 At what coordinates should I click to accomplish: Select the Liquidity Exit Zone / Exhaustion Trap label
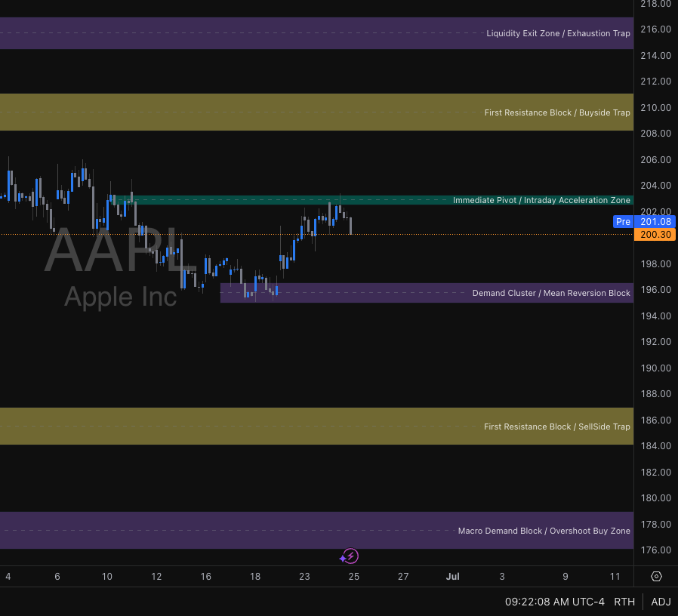pyautogui.click(x=558, y=33)
